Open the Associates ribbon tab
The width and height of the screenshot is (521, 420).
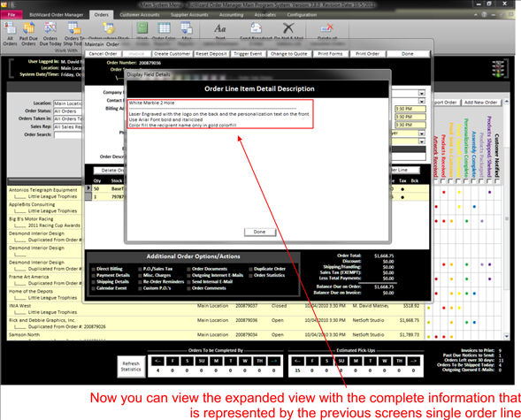(265, 15)
